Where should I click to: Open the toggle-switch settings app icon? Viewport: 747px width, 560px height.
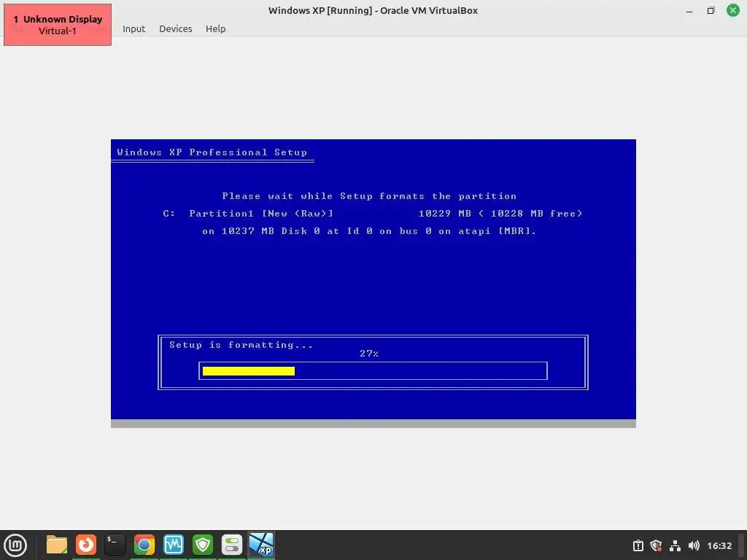(x=232, y=545)
